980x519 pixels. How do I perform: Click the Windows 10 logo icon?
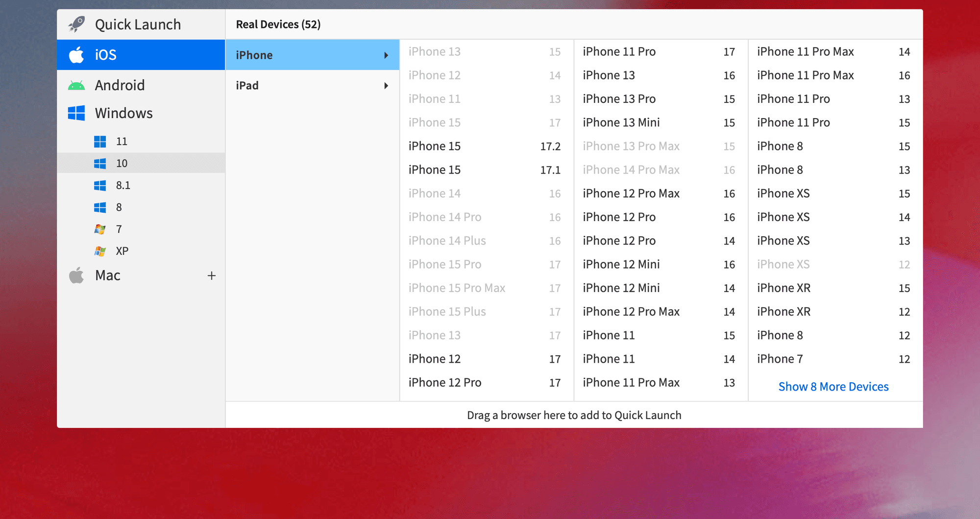point(100,163)
